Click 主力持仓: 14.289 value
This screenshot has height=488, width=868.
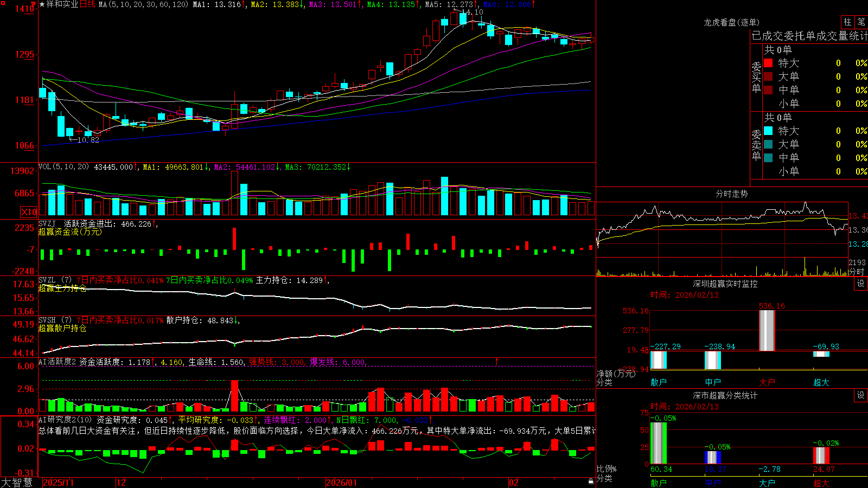(289, 280)
